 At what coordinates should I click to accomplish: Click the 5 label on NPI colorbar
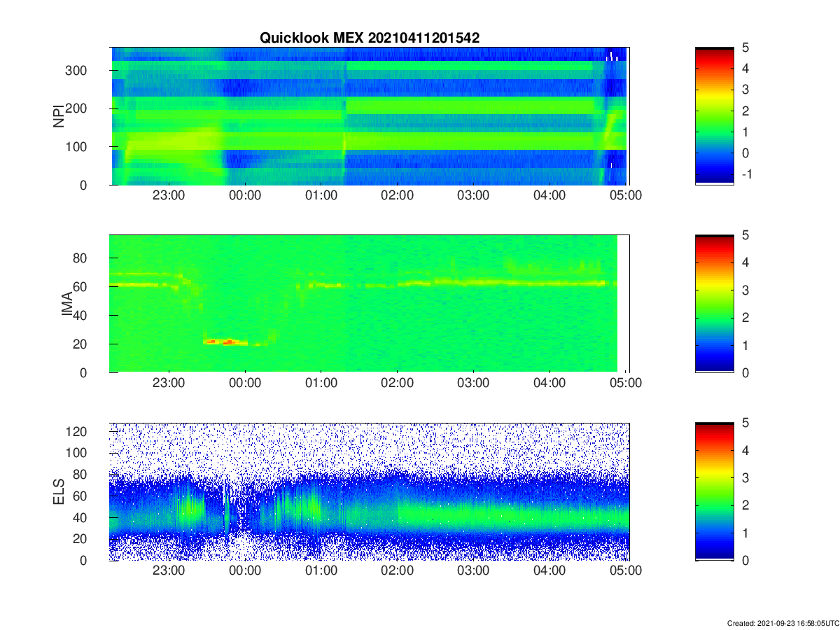746,48
